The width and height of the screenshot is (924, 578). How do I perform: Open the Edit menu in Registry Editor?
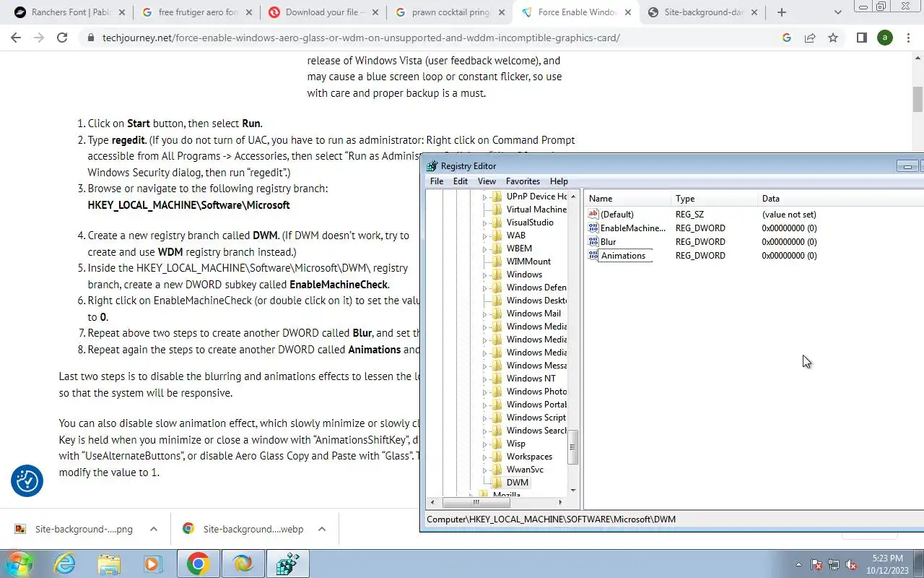461,181
